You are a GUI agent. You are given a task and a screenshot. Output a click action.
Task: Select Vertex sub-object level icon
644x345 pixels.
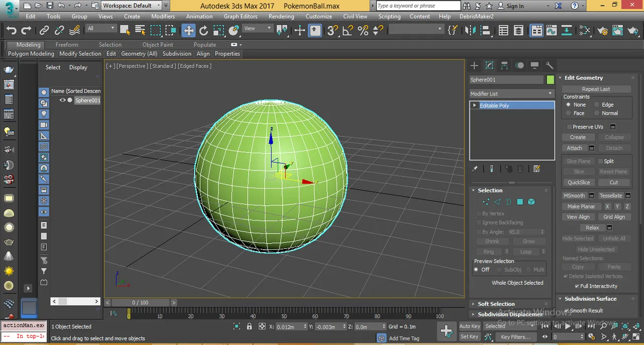tap(486, 202)
